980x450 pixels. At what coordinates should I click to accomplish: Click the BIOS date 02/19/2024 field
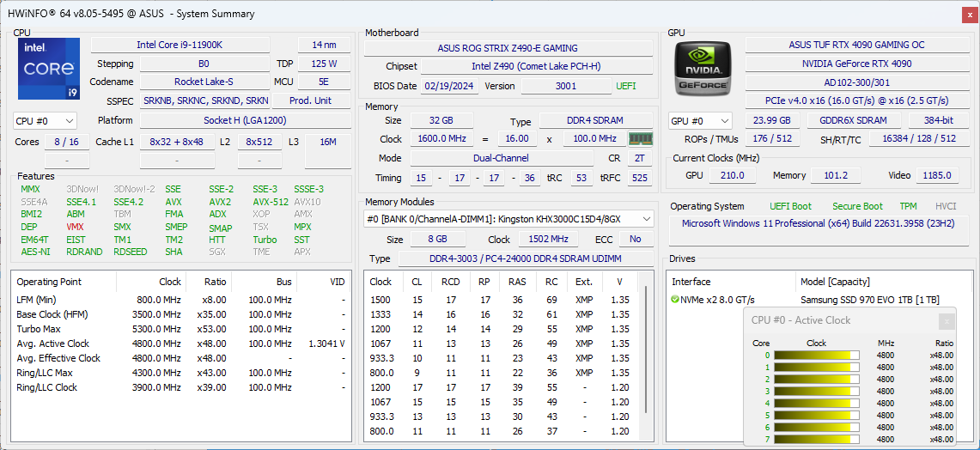click(x=450, y=86)
